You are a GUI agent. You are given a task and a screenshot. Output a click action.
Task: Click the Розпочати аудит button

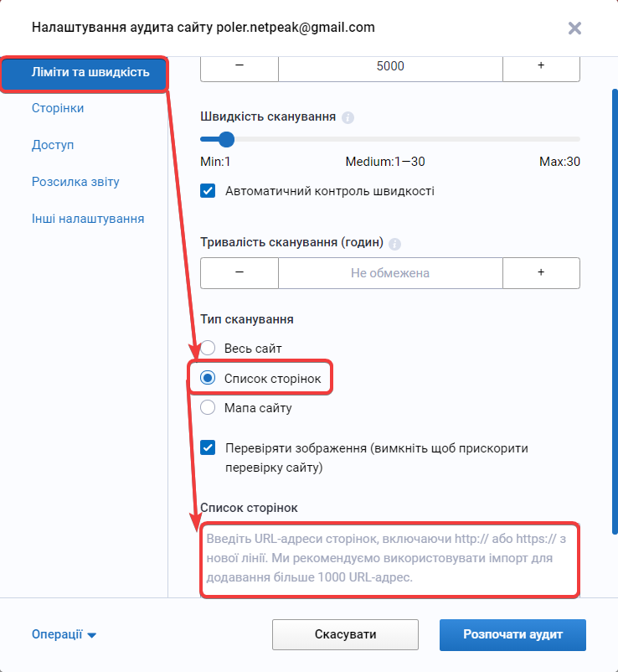[x=512, y=635]
